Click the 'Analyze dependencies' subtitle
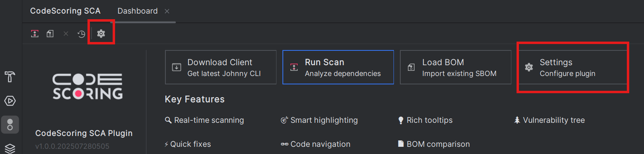644x154 pixels. coord(343,74)
